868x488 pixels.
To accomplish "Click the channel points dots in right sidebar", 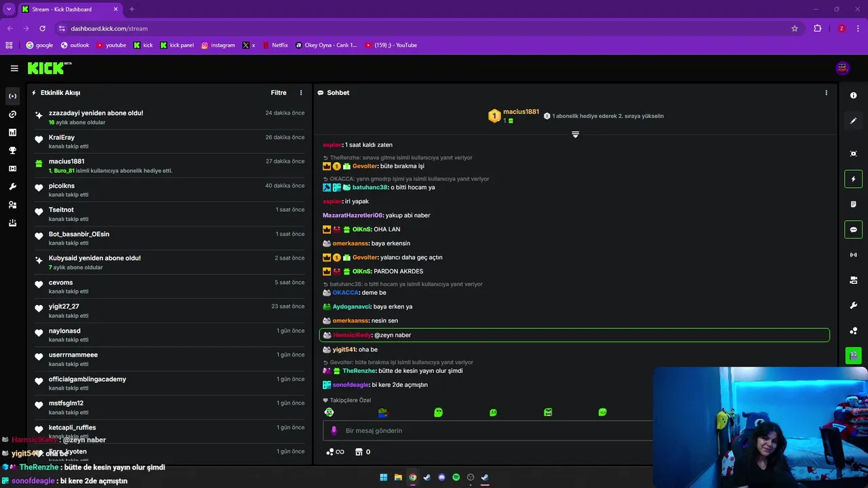I will [853, 331].
